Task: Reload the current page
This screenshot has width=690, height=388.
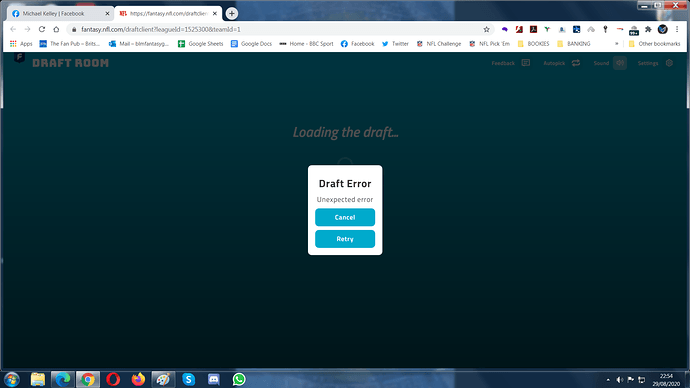Action: pyautogui.click(x=42, y=29)
